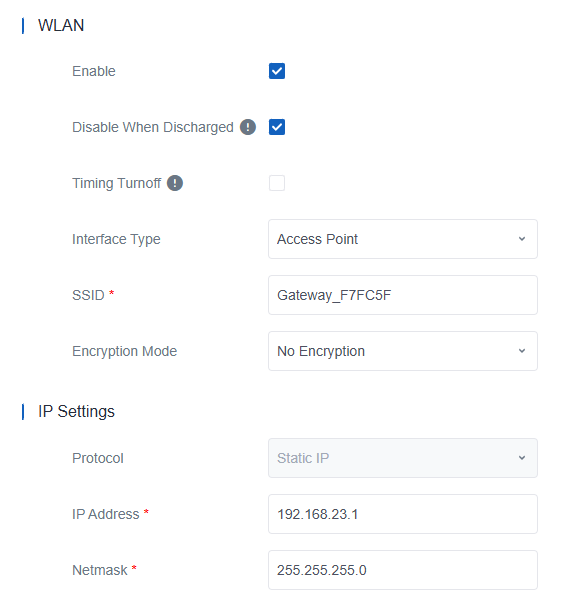567x607 pixels.
Task: Click the IP Settings section heading
Action: (x=76, y=412)
